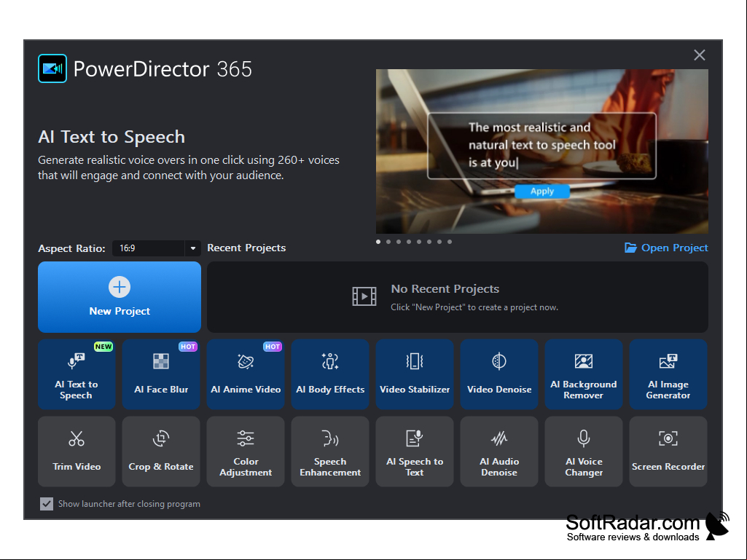Open the AI Speech to Text tool
This screenshot has width=747, height=560.
click(415, 451)
